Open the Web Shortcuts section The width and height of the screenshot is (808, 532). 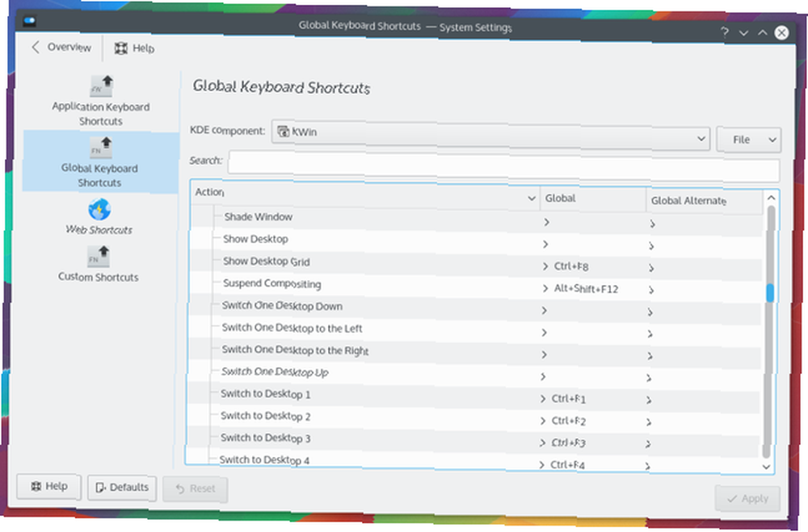point(99,217)
